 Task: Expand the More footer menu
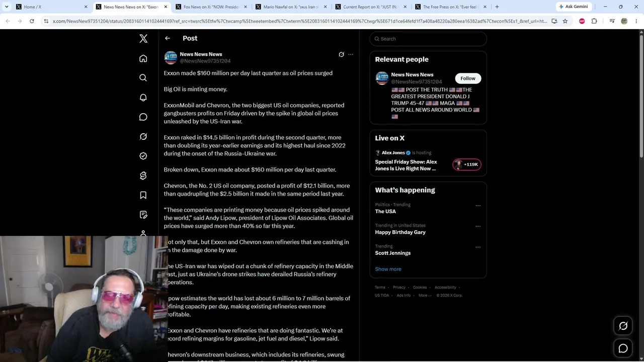(x=425, y=296)
